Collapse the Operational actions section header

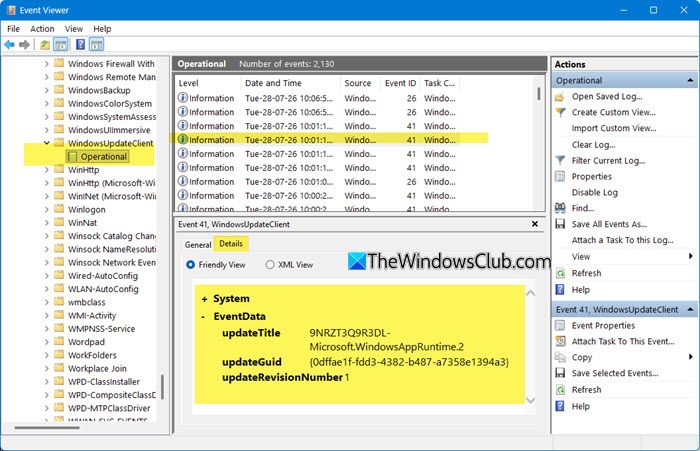690,80
